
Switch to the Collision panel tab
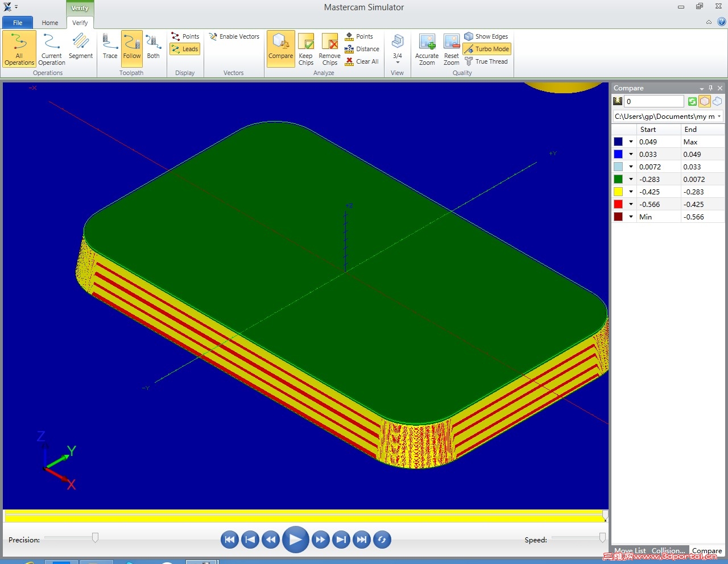tap(668, 551)
